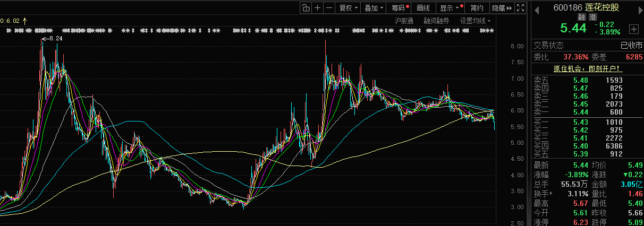The height and width of the screenshot is (226, 644).
Task: Hide side panel using 隐藏 button
Action: coord(502,8)
